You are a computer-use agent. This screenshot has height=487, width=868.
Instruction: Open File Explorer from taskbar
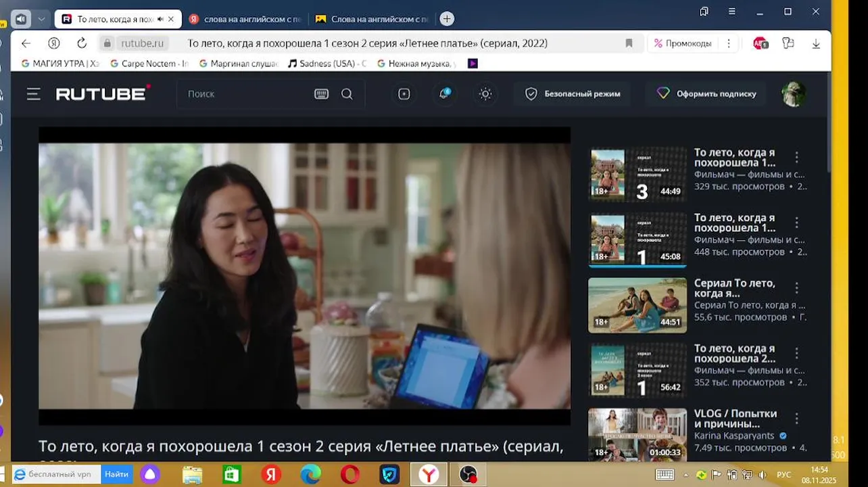point(192,475)
